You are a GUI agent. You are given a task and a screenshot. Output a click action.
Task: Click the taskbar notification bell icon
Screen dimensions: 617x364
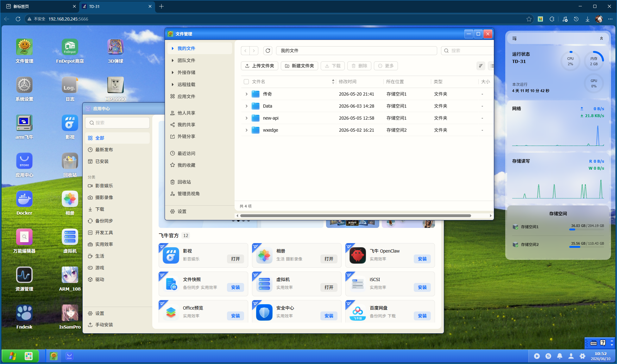pyautogui.click(x=560, y=356)
